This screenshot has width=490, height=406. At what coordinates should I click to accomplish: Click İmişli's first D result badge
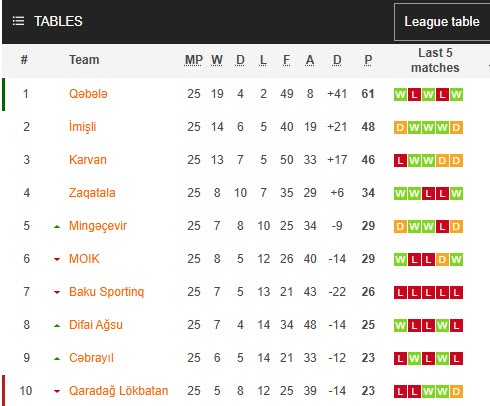point(400,128)
